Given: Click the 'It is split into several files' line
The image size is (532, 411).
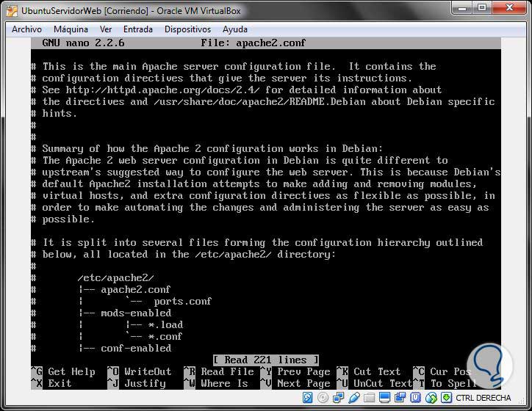Looking at the screenshot, I should [257, 243].
